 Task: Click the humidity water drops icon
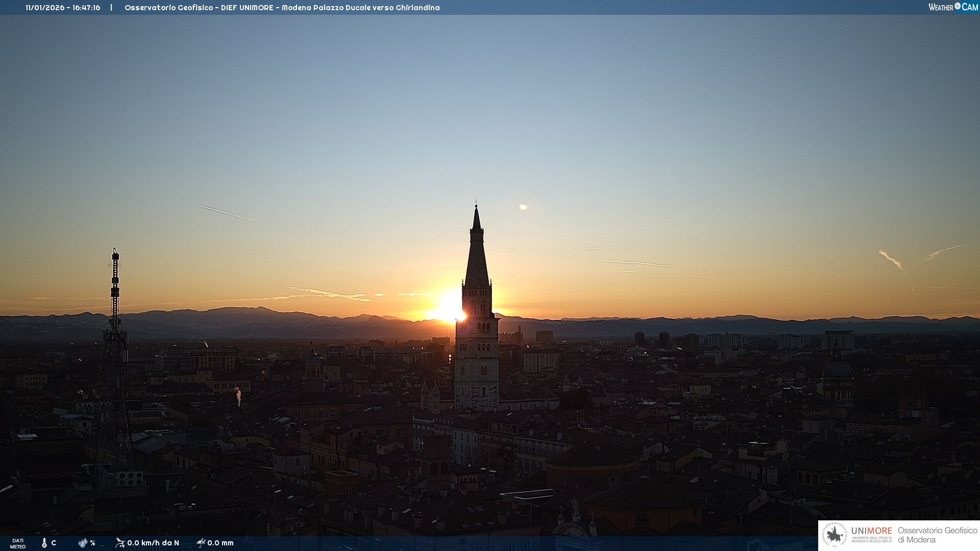coord(83,543)
